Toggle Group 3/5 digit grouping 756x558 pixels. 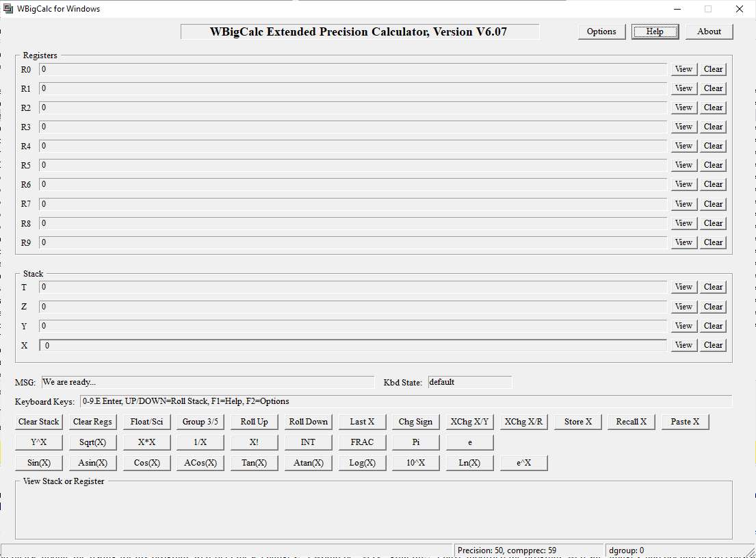coord(200,422)
